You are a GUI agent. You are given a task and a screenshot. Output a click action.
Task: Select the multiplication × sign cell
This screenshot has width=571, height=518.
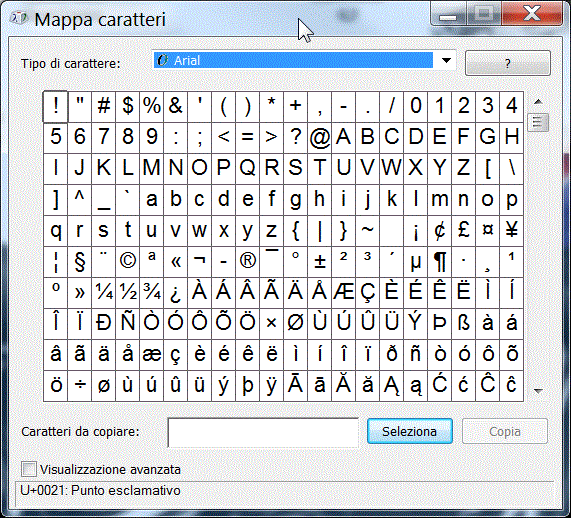pos(271,323)
